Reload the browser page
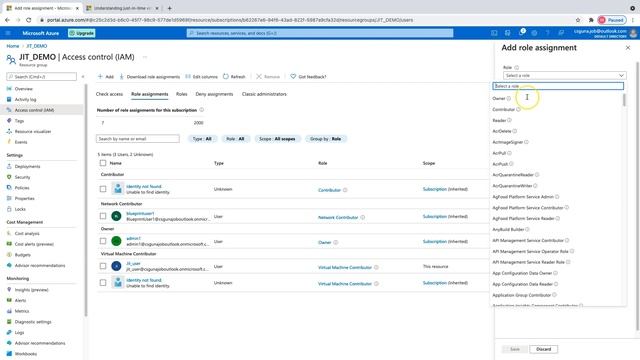The image size is (640, 360). click(x=29, y=20)
